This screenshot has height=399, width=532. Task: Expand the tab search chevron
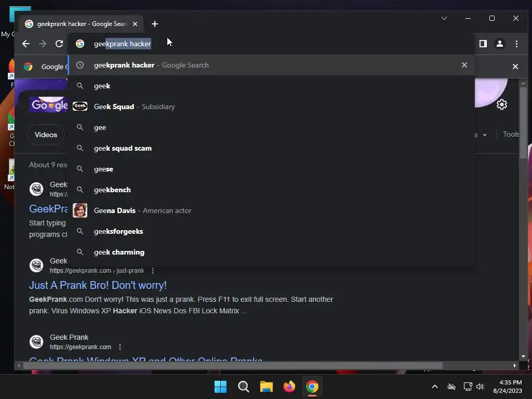(444, 18)
